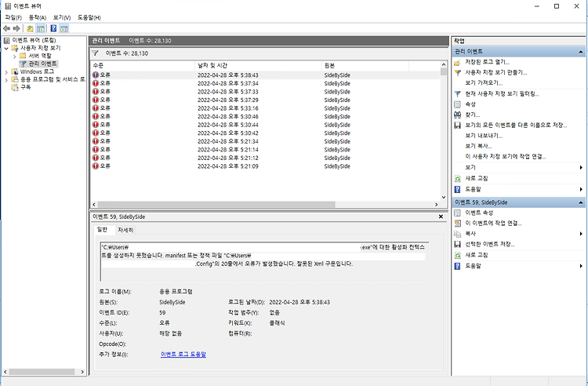
Task: Click 보기의 모든 이벤트를 다른 이름으로 저장 icon
Action: [x=457, y=126]
